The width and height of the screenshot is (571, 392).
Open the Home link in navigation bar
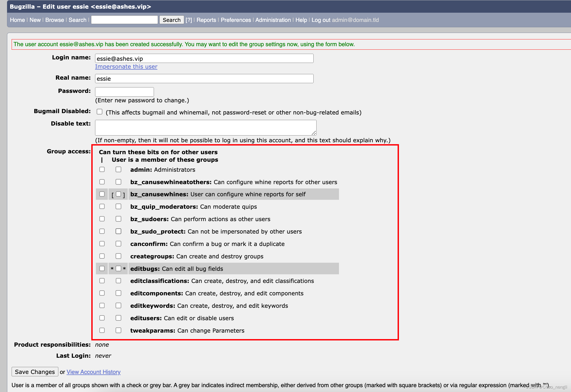click(x=17, y=20)
